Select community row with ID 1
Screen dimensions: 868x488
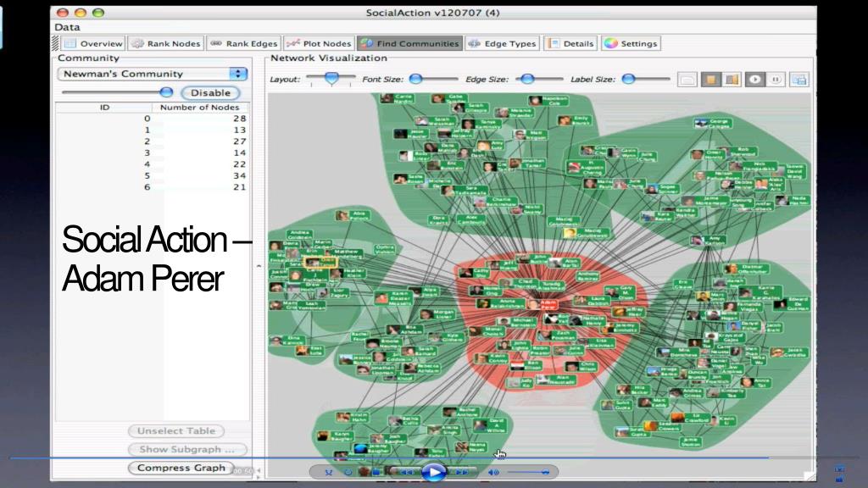tap(153, 130)
